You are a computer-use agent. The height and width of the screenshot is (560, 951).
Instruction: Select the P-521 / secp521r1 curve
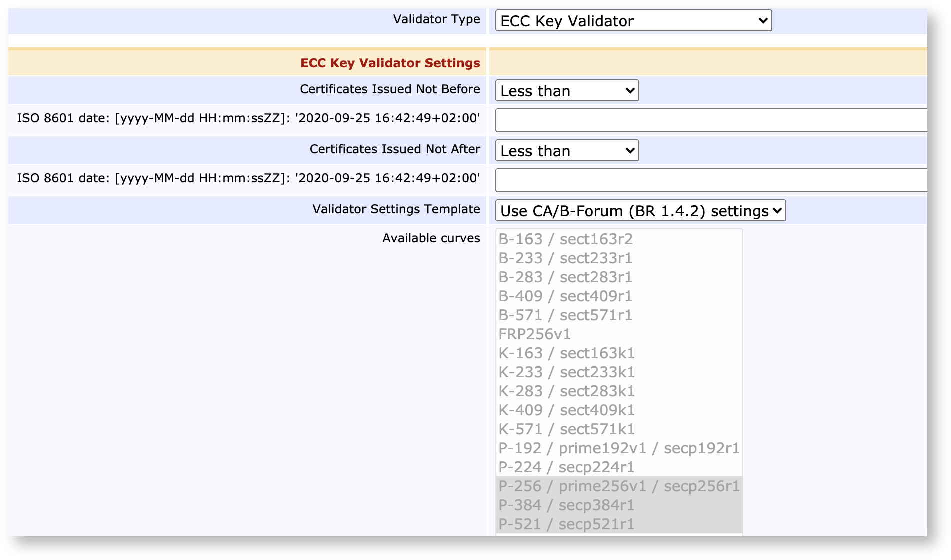click(x=565, y=524)
